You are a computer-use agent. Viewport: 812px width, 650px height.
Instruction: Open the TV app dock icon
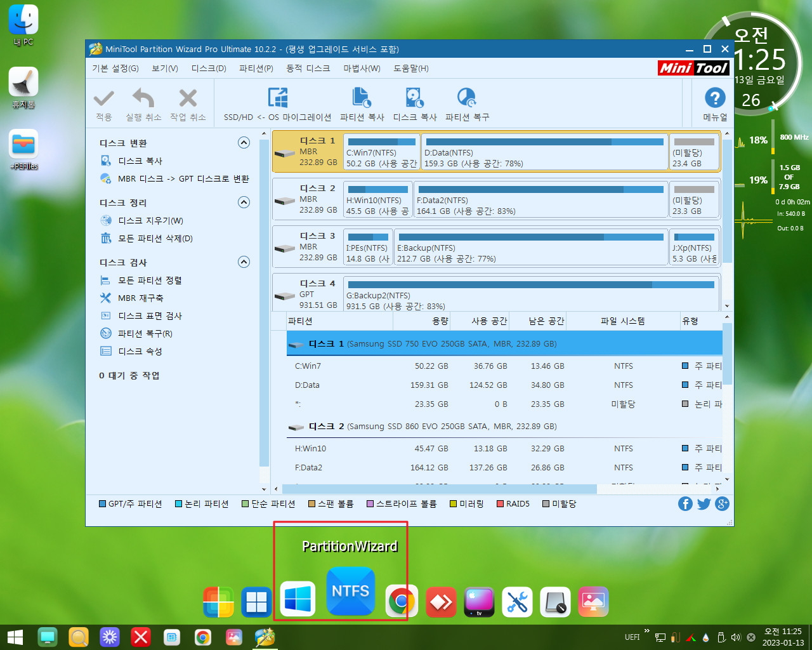479,602
